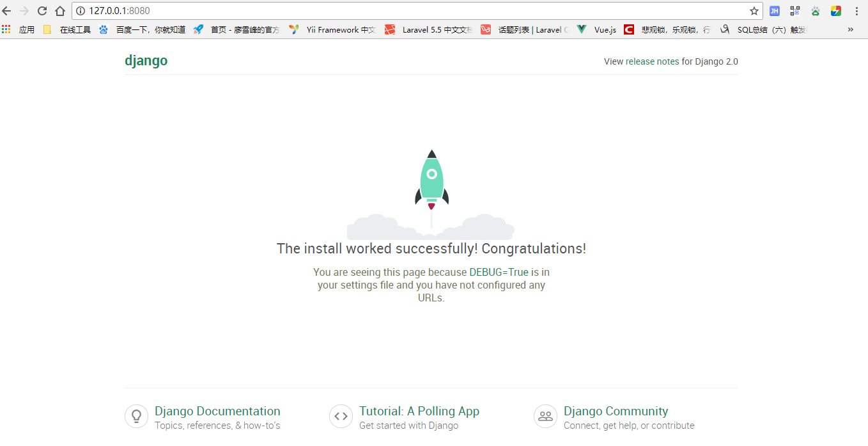The width and height of the screenshot is (868, 446).
Task: Open the Django Community link
Action: tap(616, 411)
